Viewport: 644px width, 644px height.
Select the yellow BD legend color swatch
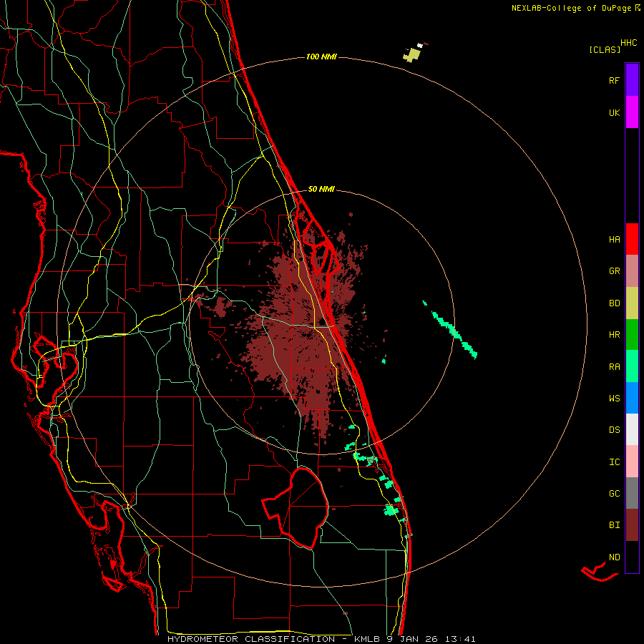tap(632, 303)
